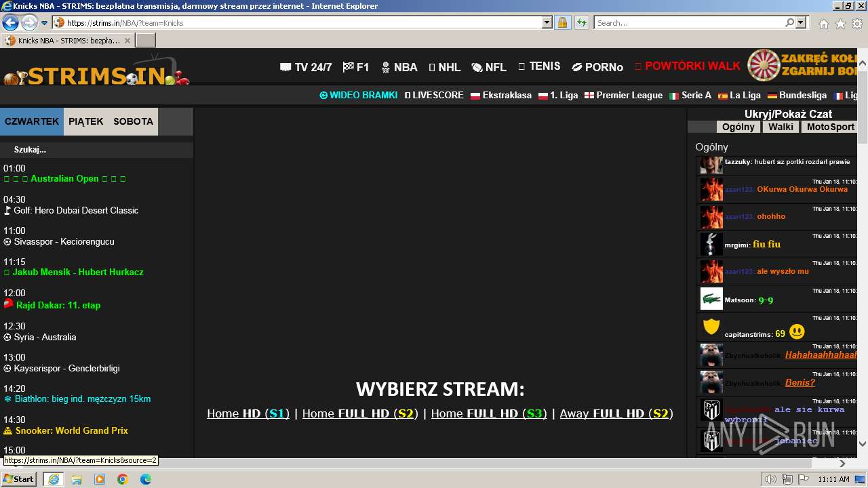Open the Premier League link

623,96
